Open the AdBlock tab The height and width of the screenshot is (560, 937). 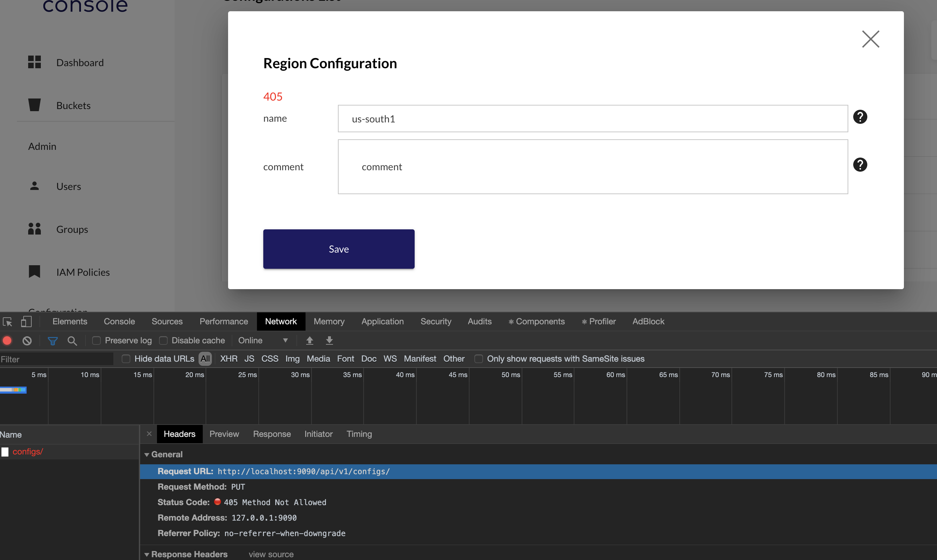coord(648,322)
